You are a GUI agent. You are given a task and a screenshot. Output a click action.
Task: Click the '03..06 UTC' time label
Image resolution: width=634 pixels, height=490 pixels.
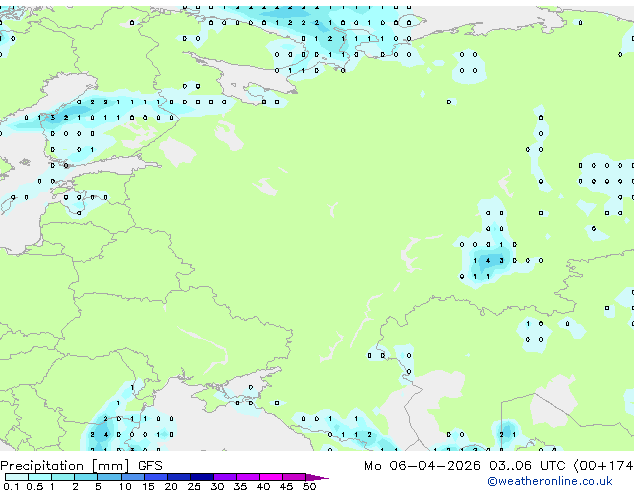coord(527,466)
